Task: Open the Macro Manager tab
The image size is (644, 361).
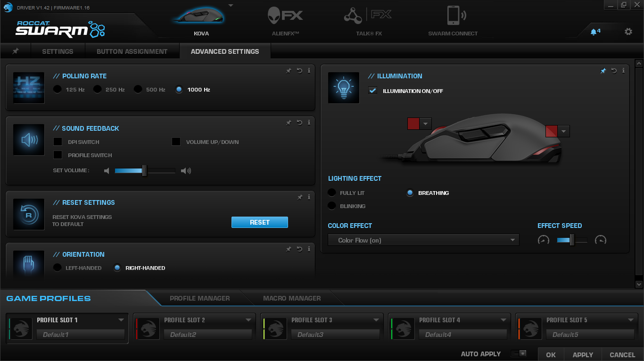Action: [x=292, y=298]
